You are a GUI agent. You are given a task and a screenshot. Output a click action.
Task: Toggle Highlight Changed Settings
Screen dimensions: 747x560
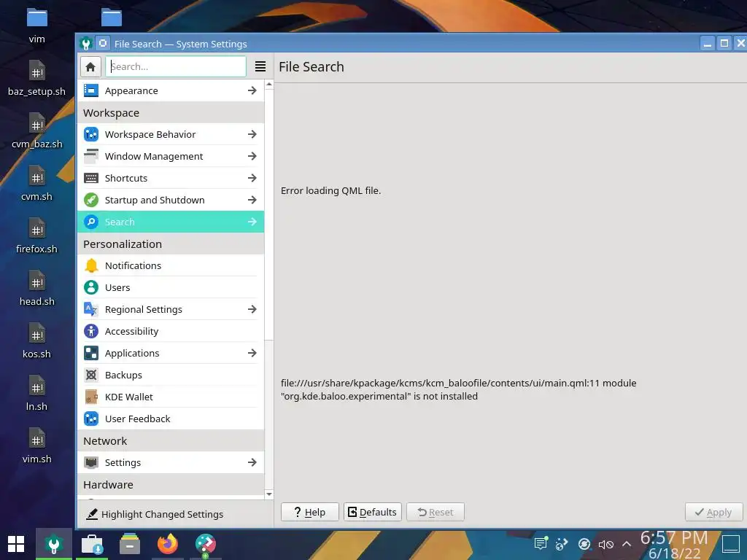(x=155, y=514)
